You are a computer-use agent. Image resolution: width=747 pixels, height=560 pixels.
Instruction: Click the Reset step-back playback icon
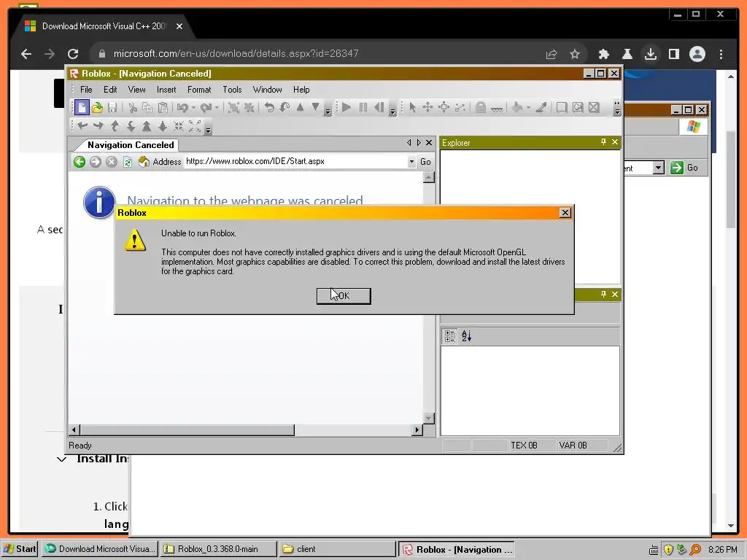pyautogui.click(x=379, y=108)
